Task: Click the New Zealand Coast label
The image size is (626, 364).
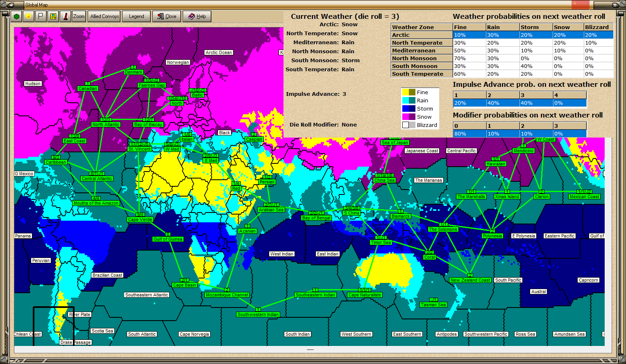Action: (x=470, y=280)
